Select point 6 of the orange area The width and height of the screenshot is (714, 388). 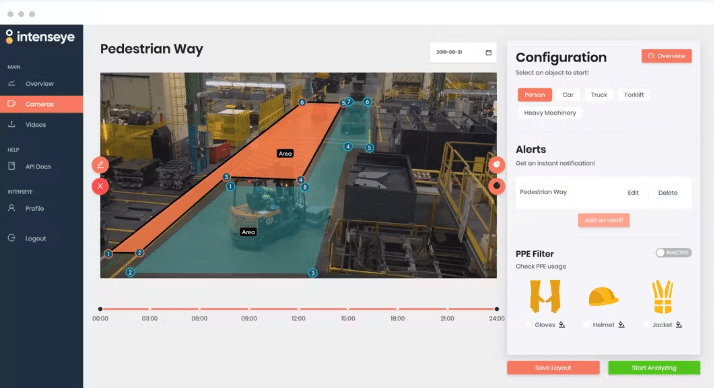(302, 102)
